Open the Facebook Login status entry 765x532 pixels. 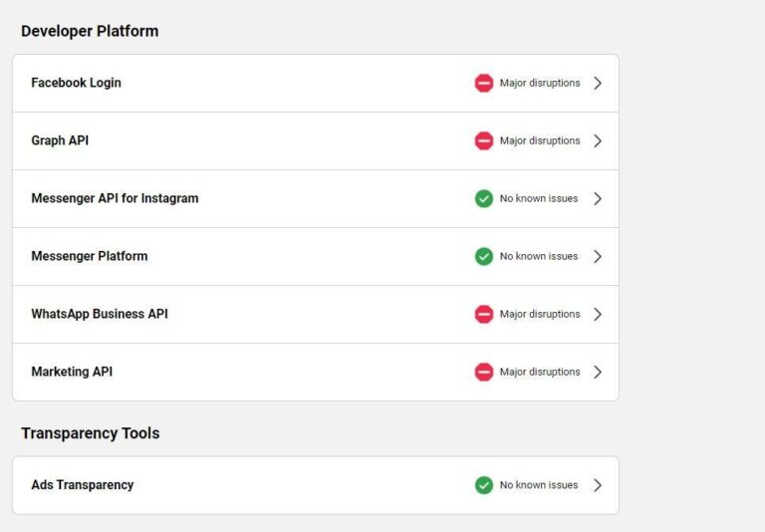pos(316,83)
